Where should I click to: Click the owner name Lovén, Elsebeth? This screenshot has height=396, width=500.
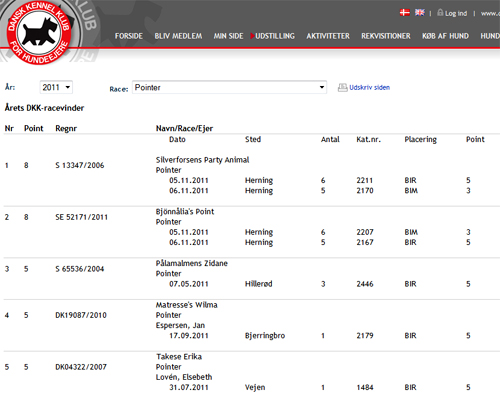184,377
